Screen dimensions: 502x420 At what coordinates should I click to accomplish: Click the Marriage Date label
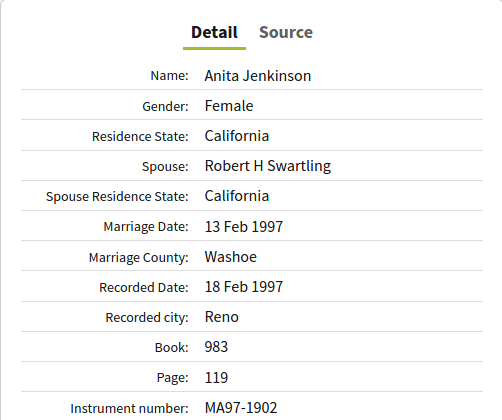(x=146, y=227)
